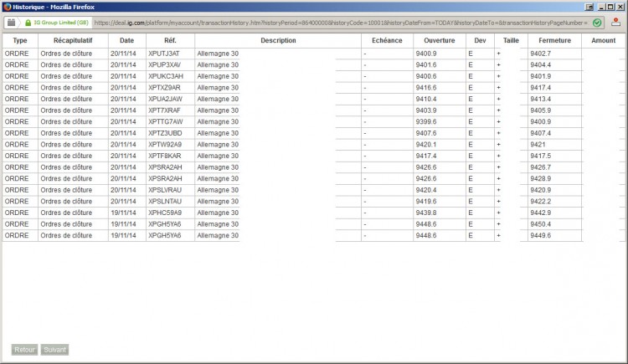
Task: Select reference XPT7XRAF
Action: 164,110
